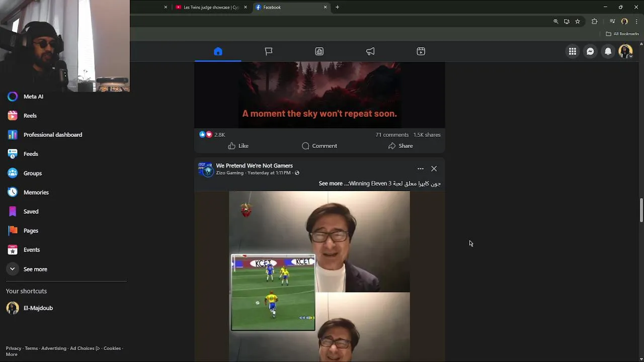Close the Les Twins judge showcase tab

tap(246, 7)
